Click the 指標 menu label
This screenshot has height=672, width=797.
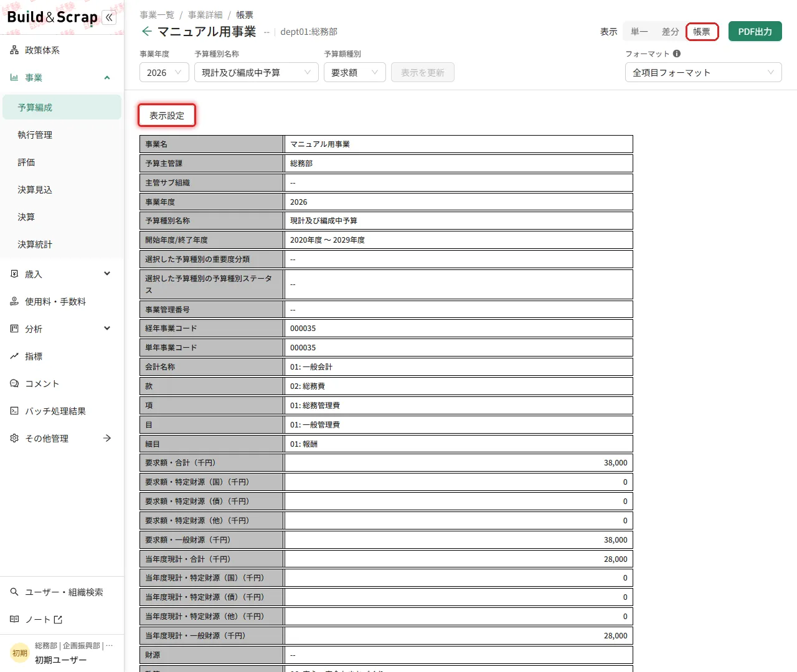tap(34, 357)
